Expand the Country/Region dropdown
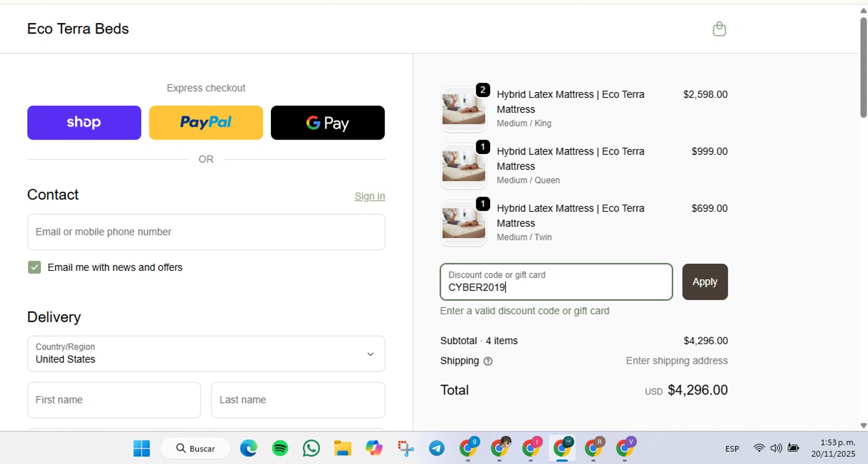This screenshot has width=868, height=464. [206, 353]
